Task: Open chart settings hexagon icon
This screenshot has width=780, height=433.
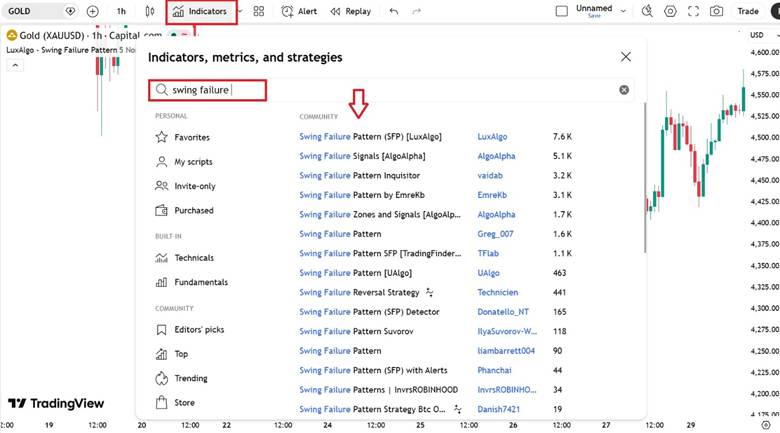Action: click(670, 11)
